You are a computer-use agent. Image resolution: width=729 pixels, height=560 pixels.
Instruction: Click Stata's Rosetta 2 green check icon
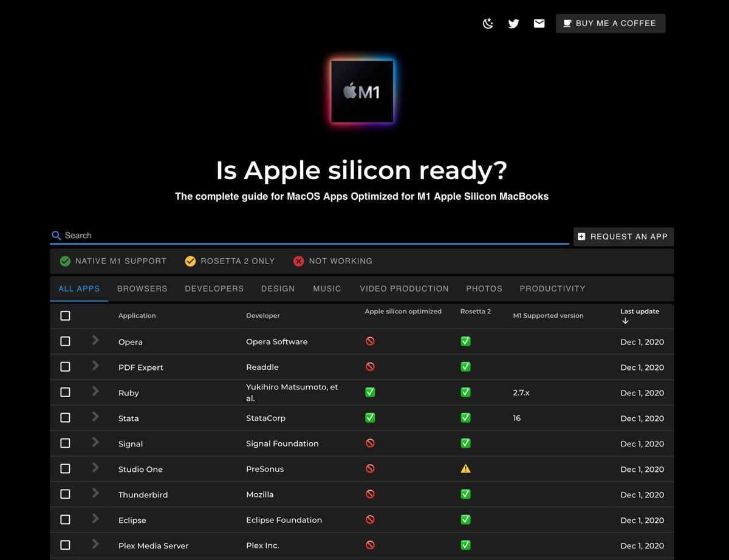(465, 418)
